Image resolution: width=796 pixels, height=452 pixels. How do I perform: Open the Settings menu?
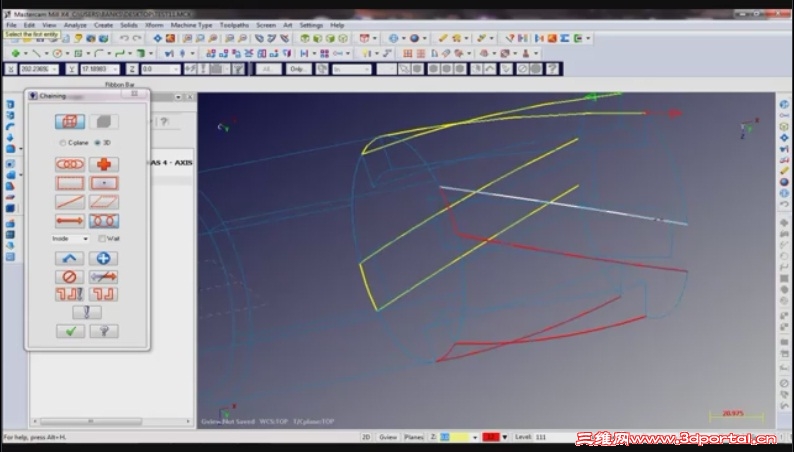point(311,25)
